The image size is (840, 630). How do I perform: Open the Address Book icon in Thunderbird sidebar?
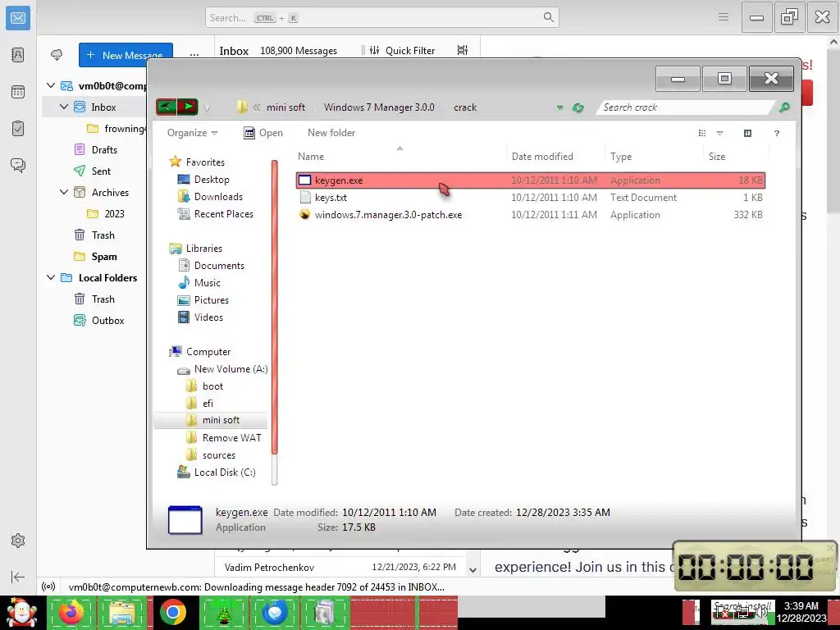(18, 55)
